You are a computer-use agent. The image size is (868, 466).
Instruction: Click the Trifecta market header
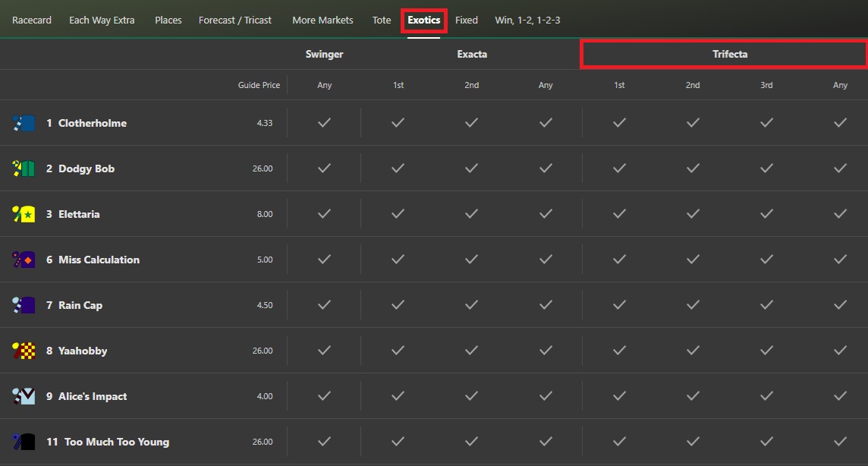click(x=730, y=54)
